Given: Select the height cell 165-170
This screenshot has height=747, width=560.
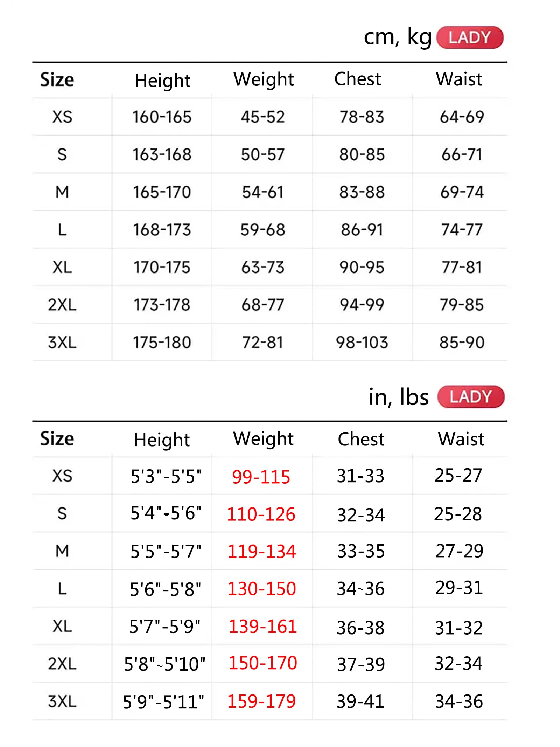Looking at the screenshot, I should pos(162,192).
